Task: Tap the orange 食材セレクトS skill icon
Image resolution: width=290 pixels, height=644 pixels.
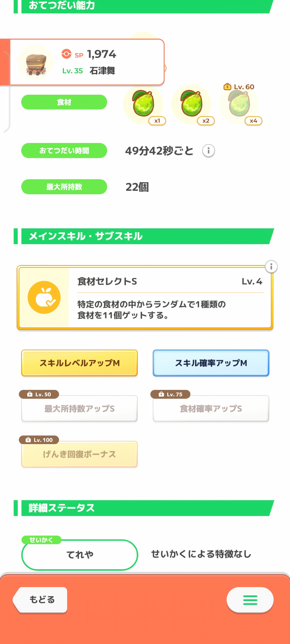Action: coord(44,297)
